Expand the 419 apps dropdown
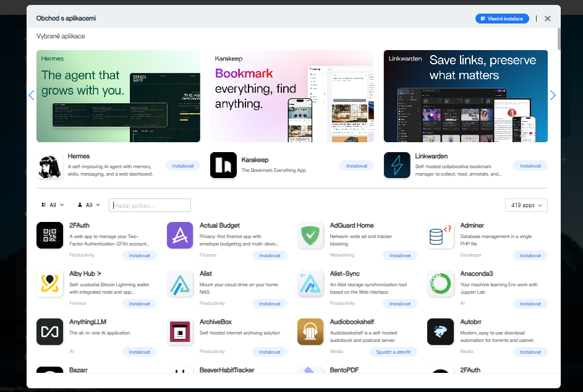Screen dimensions: 583x392 [x=527, y=205]
